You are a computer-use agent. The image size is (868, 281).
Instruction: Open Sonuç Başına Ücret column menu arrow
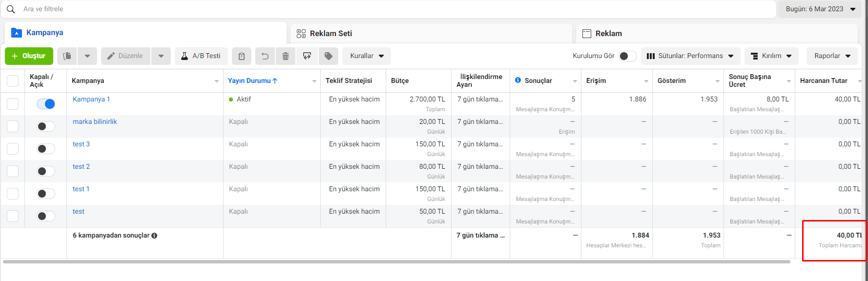pos(789,81)
